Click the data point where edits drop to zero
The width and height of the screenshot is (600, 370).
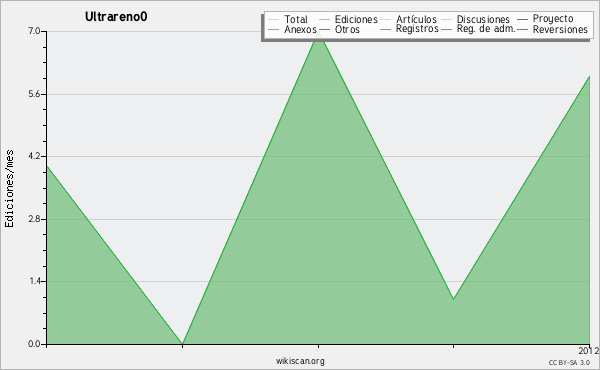click(x=183, y=344)
